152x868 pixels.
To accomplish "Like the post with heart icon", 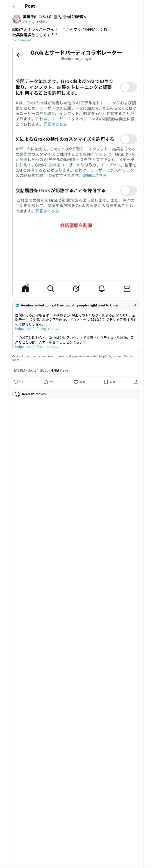I will click(x=76, y=382).
